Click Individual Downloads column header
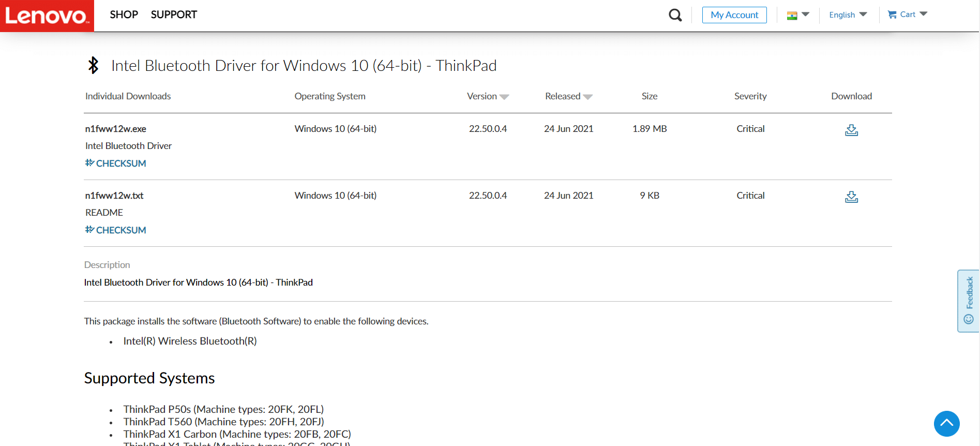The width and height of the screenshot is (980, 446). tap(128, 96)
